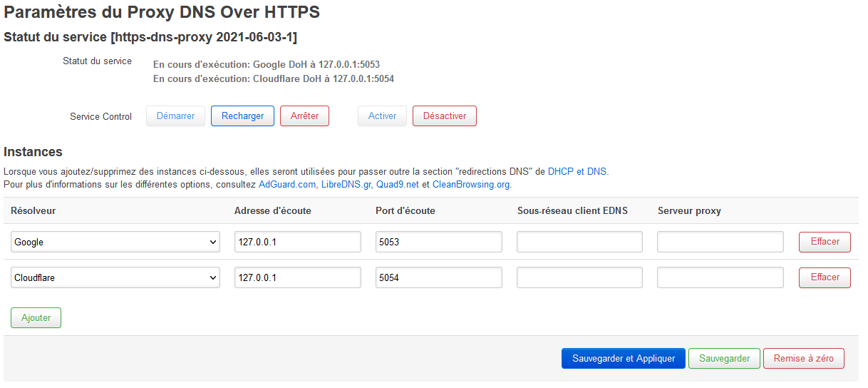This screenshot has height=388, width=868.
Task: Click EDNS client subnet field in Google row
Action: 580,242
